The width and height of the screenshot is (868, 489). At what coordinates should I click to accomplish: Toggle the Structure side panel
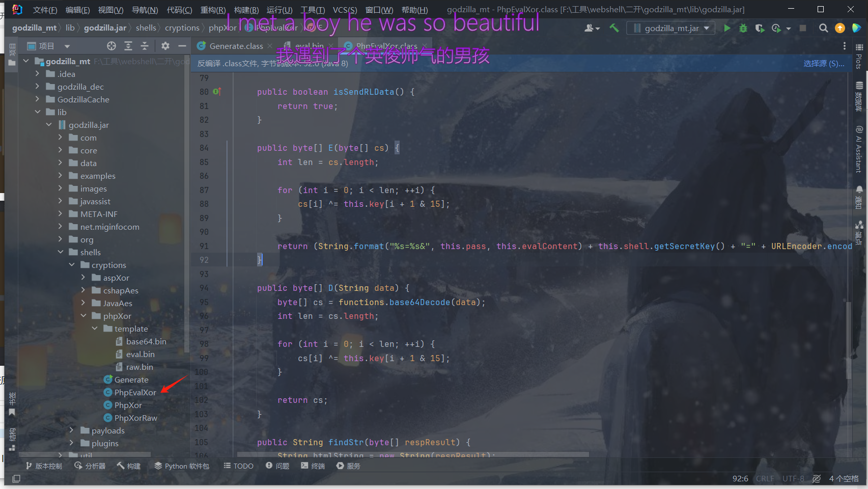(x=12, y=440)
